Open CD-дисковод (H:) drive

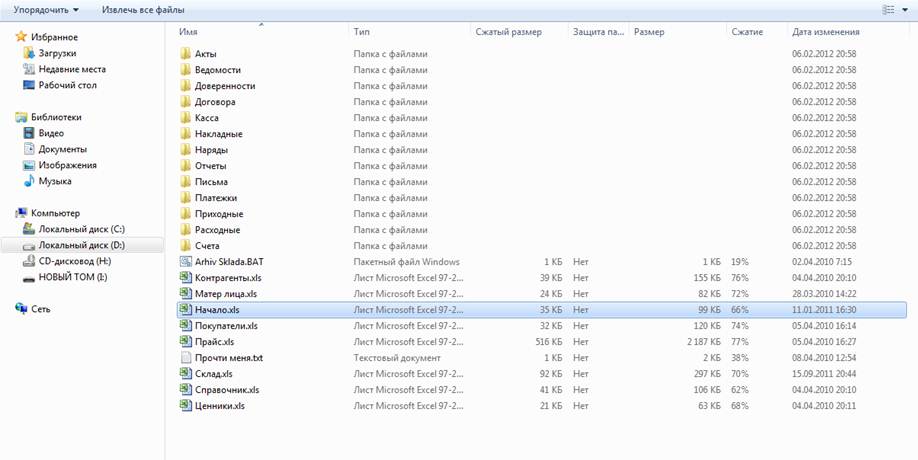coord(74,261)
